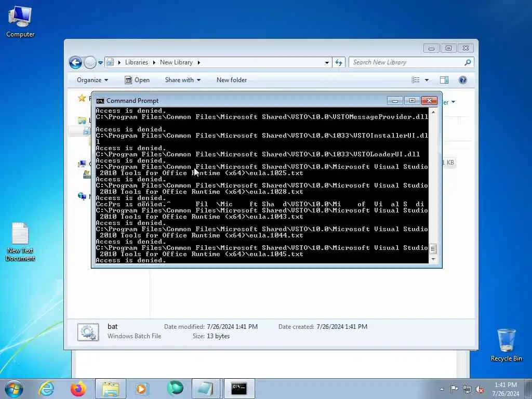Open recent pages dropdown next to forward arrow
Viewport: 532px width, 399px height.
pos(100,63)
